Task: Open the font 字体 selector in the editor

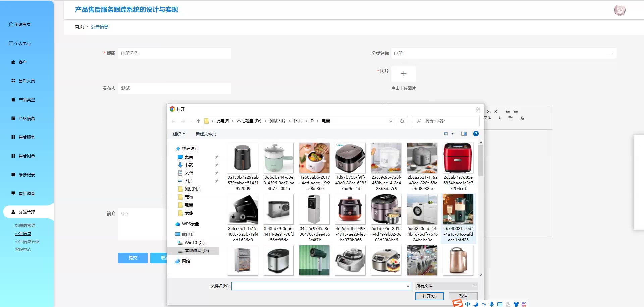Action: [492, 118]
